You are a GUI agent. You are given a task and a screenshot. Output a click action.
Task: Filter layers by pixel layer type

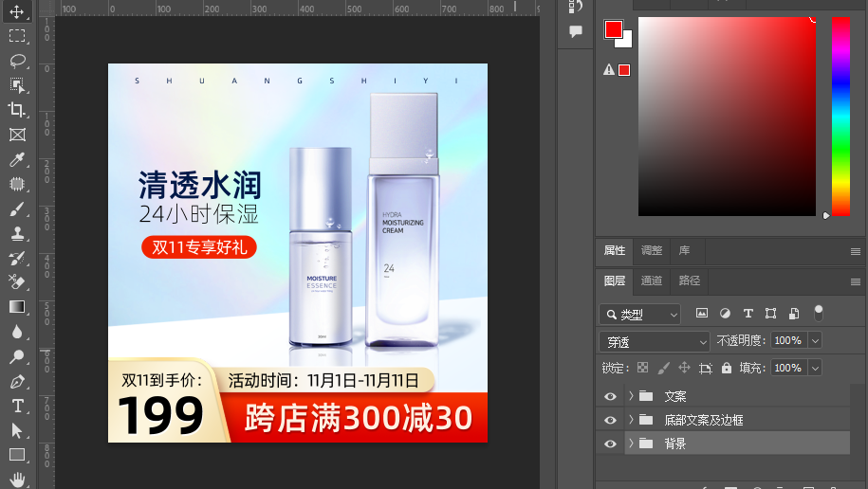(701, 313)
